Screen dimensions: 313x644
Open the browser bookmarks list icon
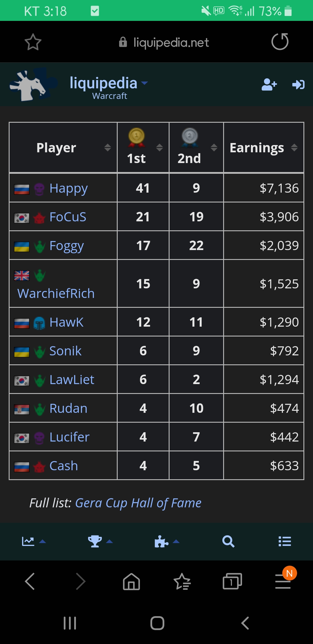[x=182, y=581]
